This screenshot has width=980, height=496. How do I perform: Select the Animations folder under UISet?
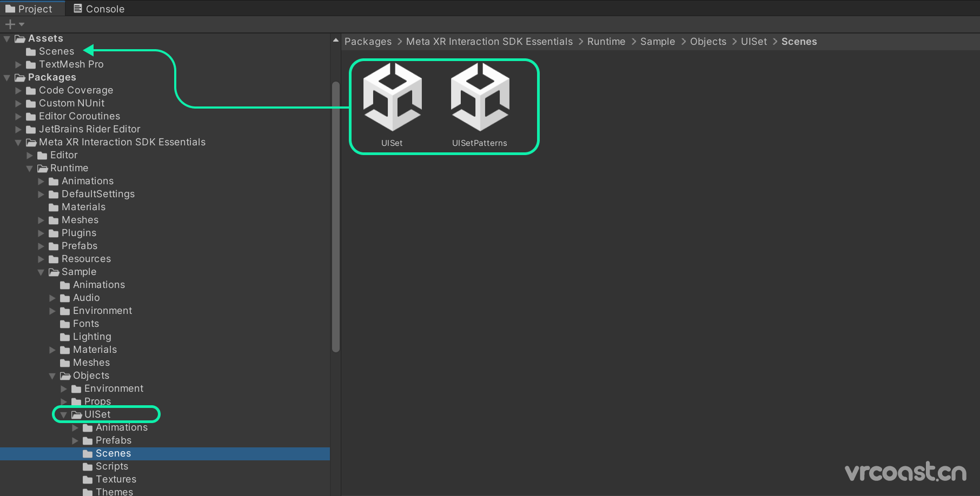coord(115,427)
